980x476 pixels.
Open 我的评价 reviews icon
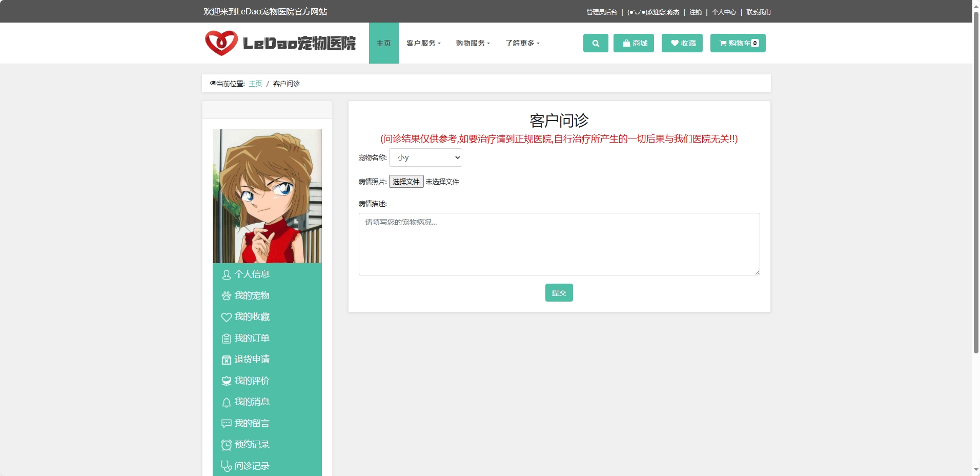point(226,381)
